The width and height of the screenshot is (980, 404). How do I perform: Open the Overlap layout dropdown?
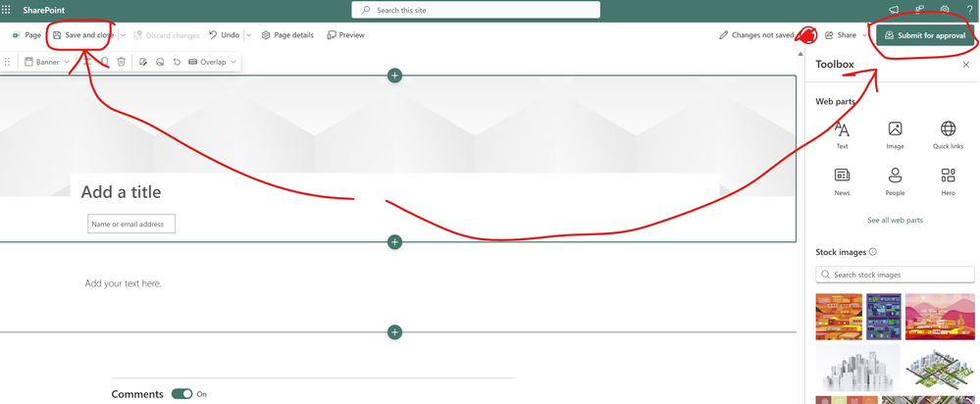click(213, 62)
